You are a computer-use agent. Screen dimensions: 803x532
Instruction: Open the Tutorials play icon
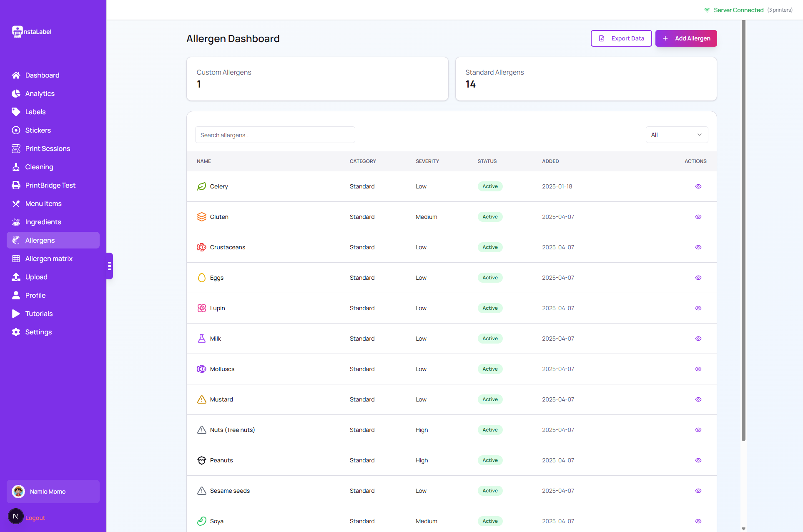16,314
